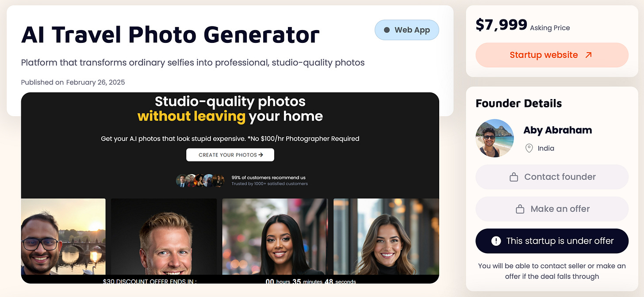Open the Startup website link
This screenshot has height=297, width=644.
552,55
